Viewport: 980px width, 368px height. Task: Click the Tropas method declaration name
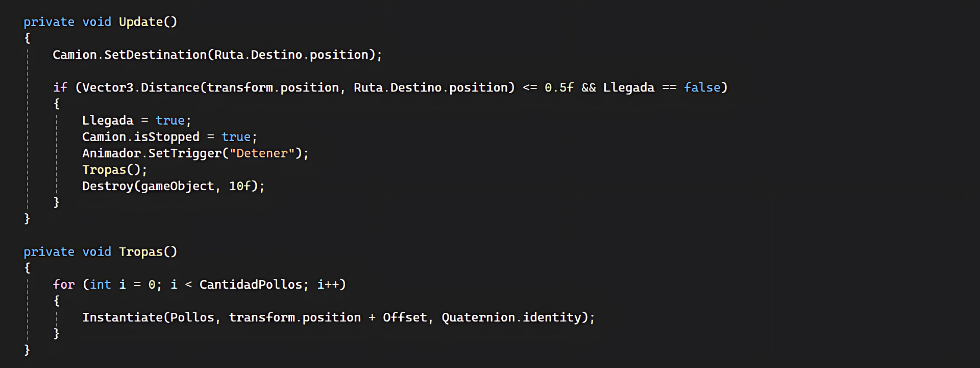[x=141, y=252]
